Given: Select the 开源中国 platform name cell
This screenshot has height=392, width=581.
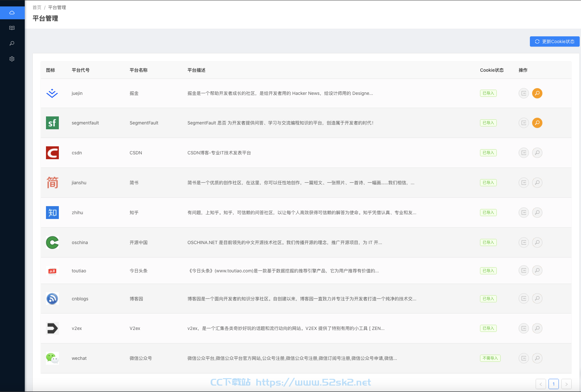Looking at the screenshot, I should [x=139, y=242].
